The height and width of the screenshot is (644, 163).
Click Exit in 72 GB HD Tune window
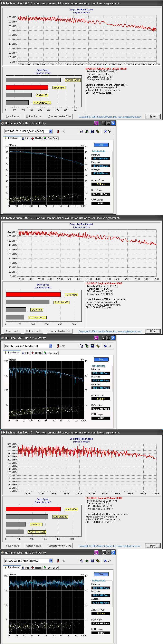tap(107, 346)
